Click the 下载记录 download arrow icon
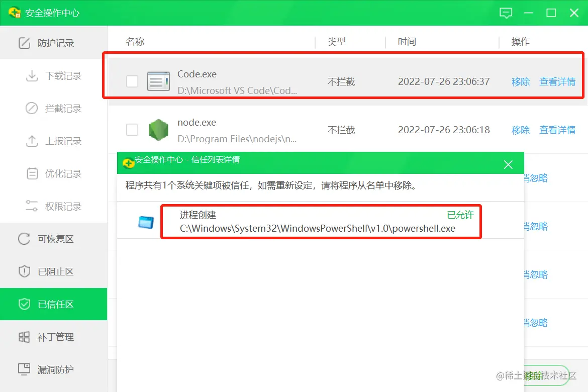The image size is (588, 392). click(x=32, y=76)
